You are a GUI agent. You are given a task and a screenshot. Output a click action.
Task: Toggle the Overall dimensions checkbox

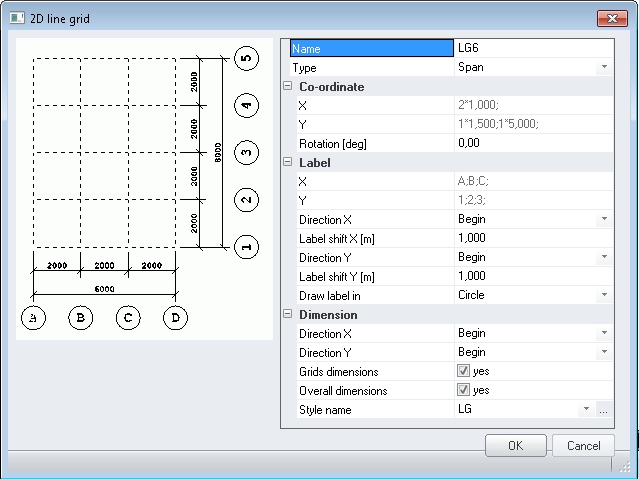coord(463,390)
